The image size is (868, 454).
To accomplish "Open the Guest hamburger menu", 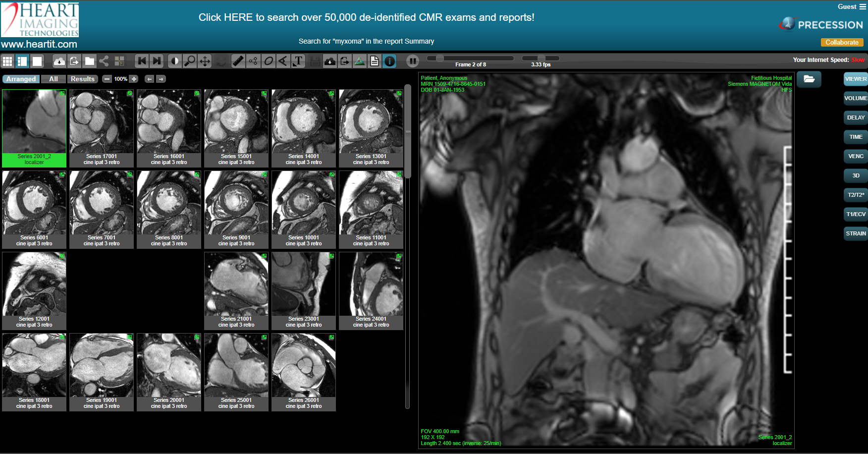I will click(863, 7).
